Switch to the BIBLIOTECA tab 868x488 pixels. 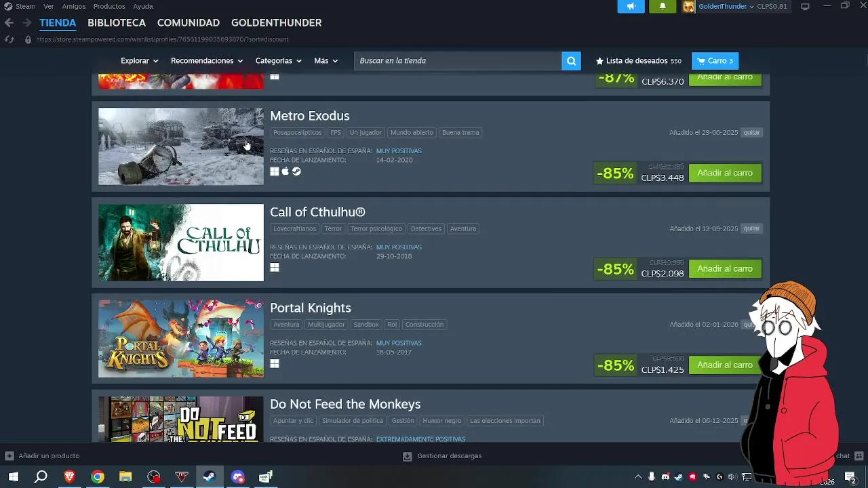click(x=117, y=22)
